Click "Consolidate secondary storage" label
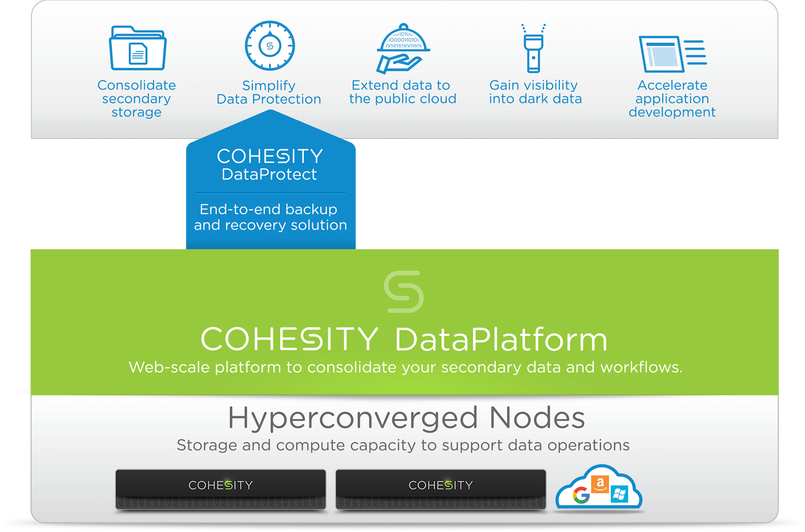This screenshot has height=532, width=805. 137,99
